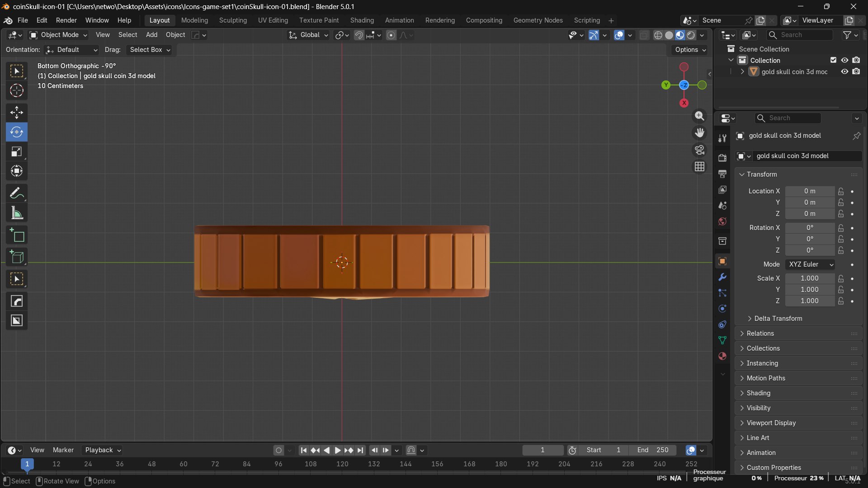Viewport: 868px width, 488px height.
Task: Open the Object Mode dropdown
Action: [x=58, y=35]
